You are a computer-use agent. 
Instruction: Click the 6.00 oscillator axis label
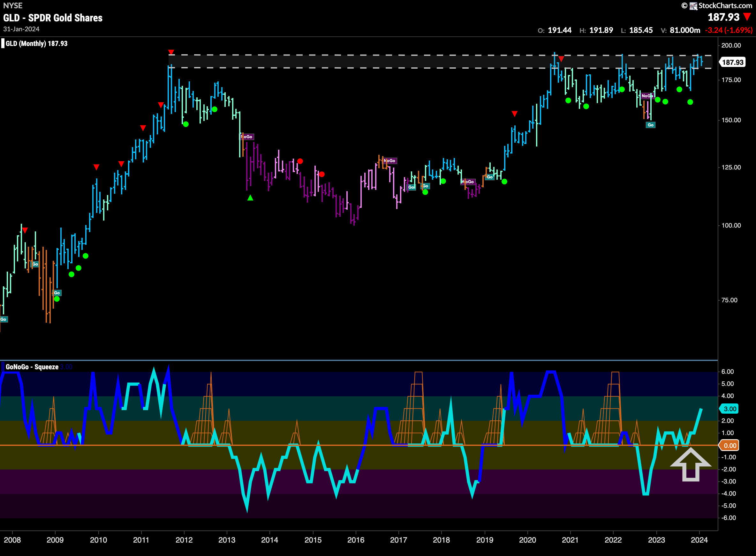click(x=727, y=372)
